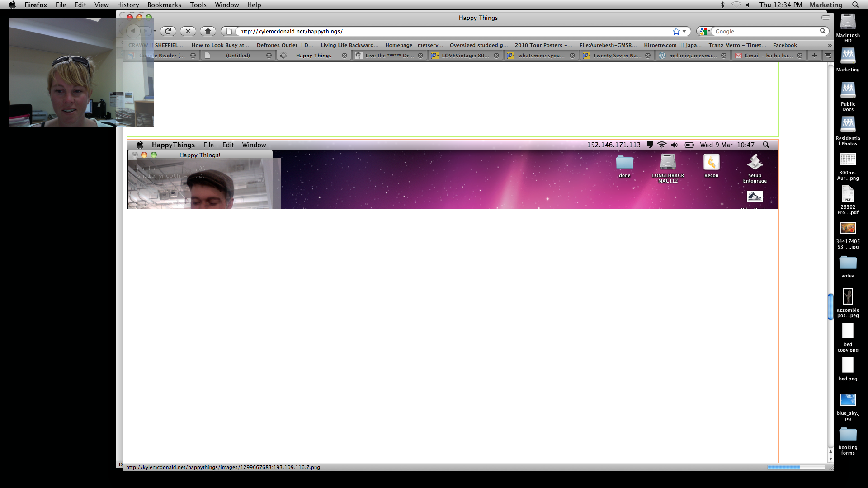
Task: Open the URL history dropdown arrow
Action: point(684,31)
